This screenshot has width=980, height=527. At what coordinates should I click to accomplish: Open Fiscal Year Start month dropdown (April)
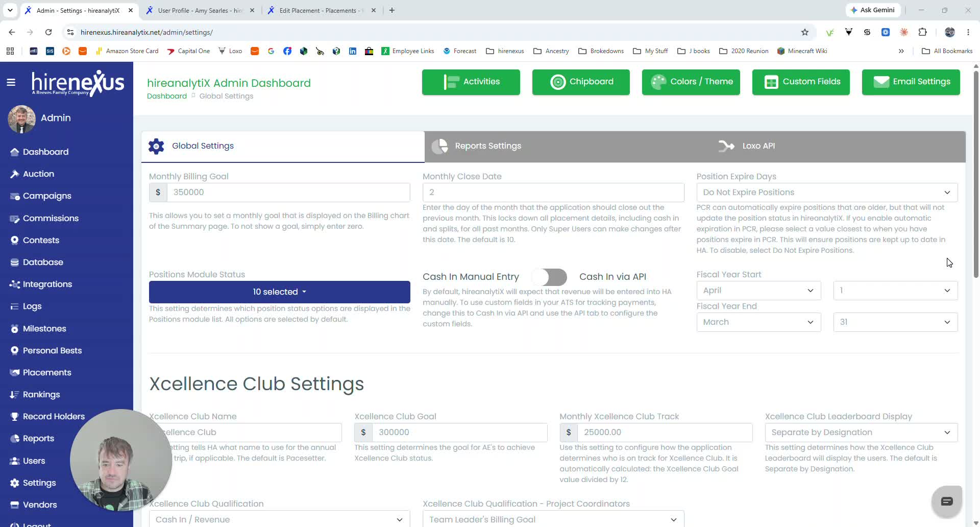[758, 291]
